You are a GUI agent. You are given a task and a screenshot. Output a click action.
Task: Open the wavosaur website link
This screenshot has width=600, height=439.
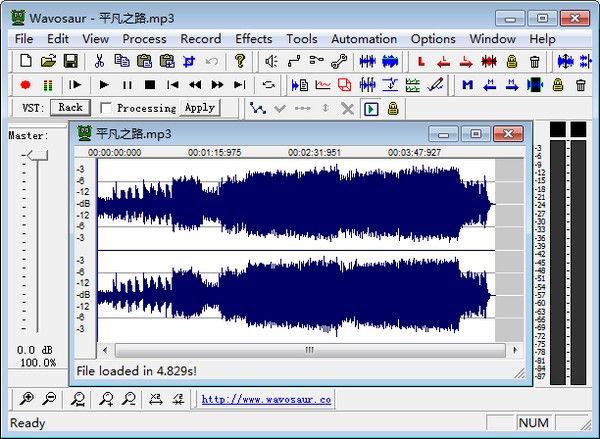pyautogui.click(x=266, y=399)
